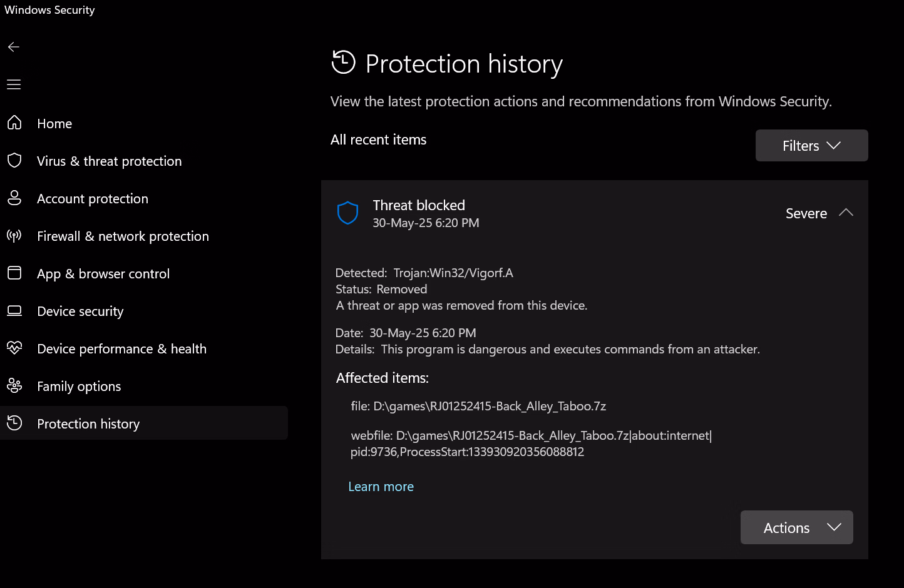This screenshot has height=588, width=904.
Task: Open Firewall & network protection page
Action: [x=123, y=236]
